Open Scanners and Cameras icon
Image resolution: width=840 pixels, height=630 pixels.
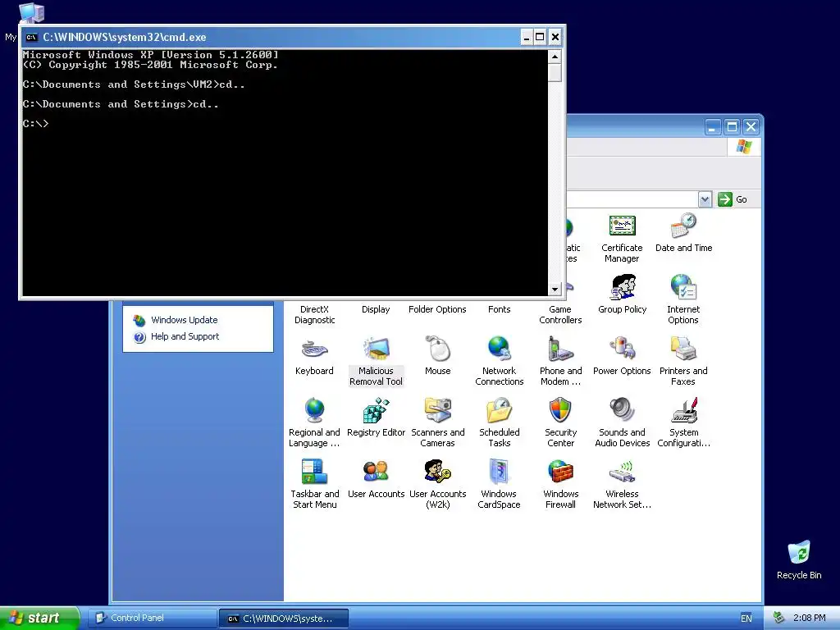click(438, 423)
